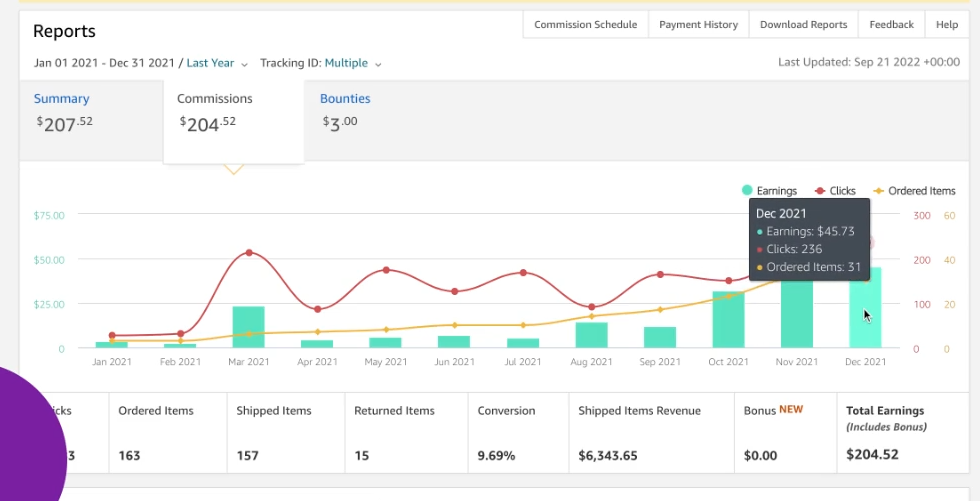Viewport: 980px width, 501px height.
Task: Click the Feb 2021 axis label
Action: (180, 362)
